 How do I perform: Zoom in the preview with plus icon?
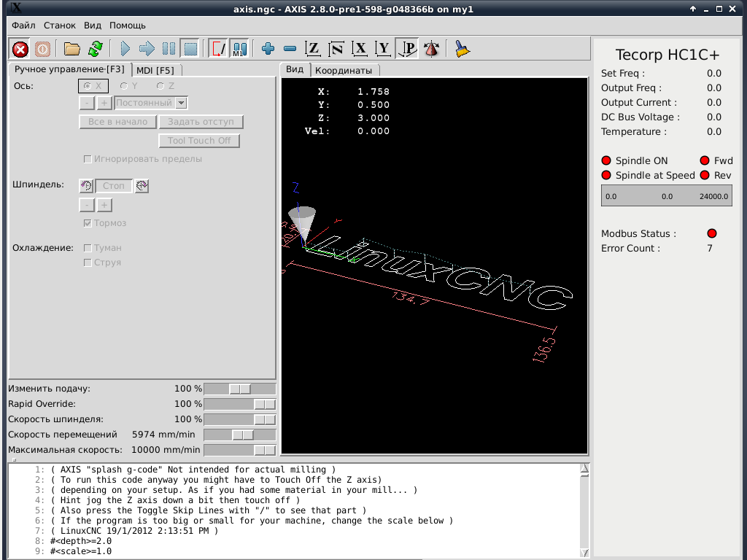click(x=268, y=49)
